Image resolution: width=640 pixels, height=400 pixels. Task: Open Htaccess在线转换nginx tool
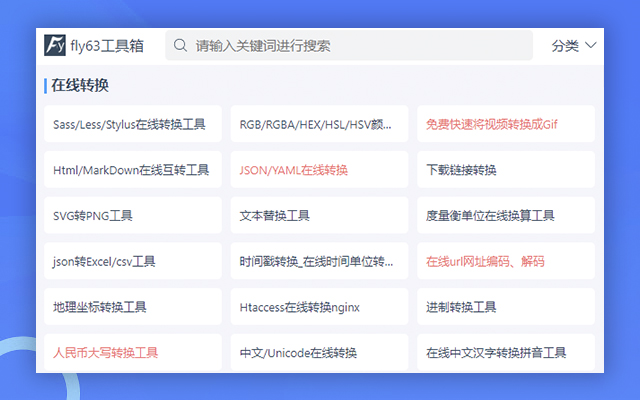319,307
